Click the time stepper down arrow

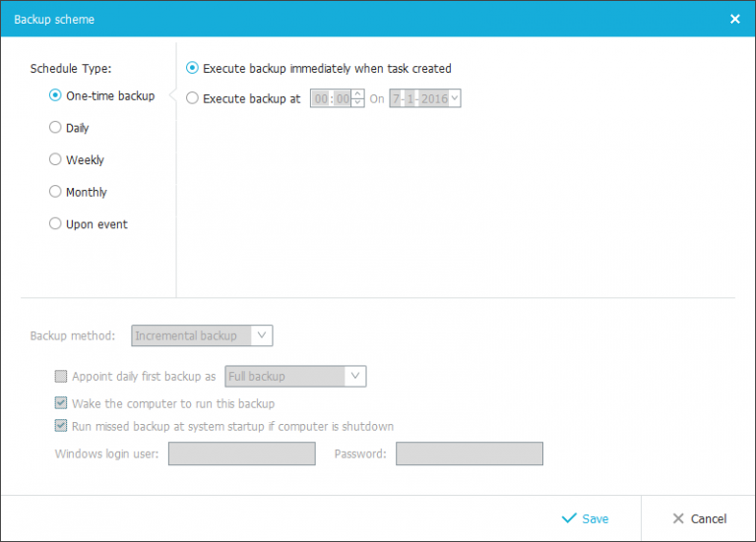click(357, 103)
